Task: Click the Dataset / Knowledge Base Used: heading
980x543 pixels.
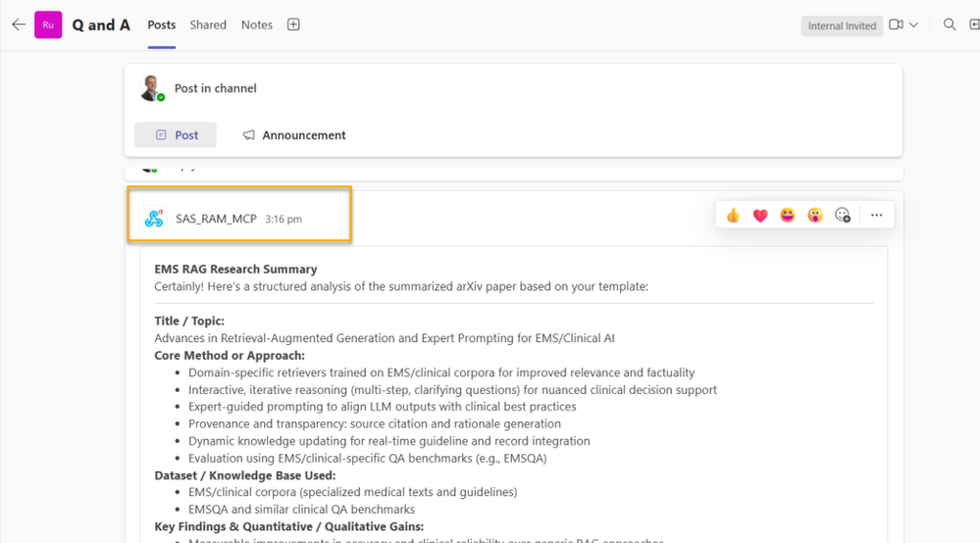Action: coord(245,475)
